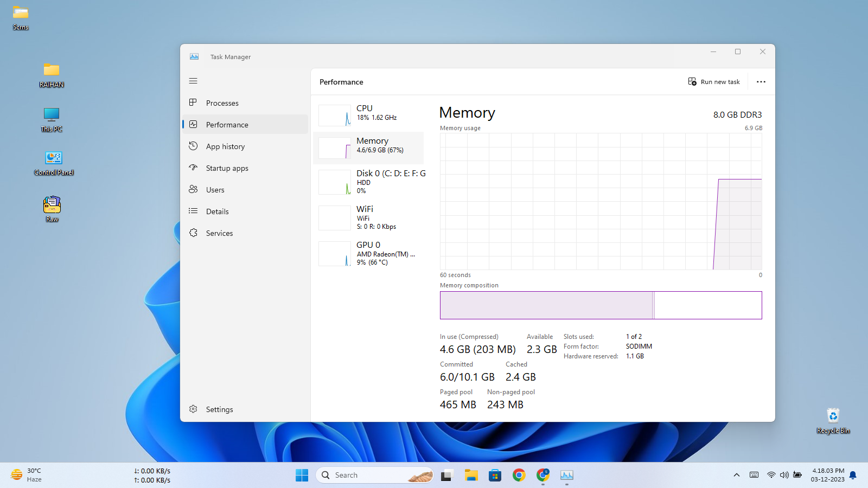The image size is (868, 488).
Task: Select the Memory performance item
Action: pyautogui.click(x=369, y=147)
